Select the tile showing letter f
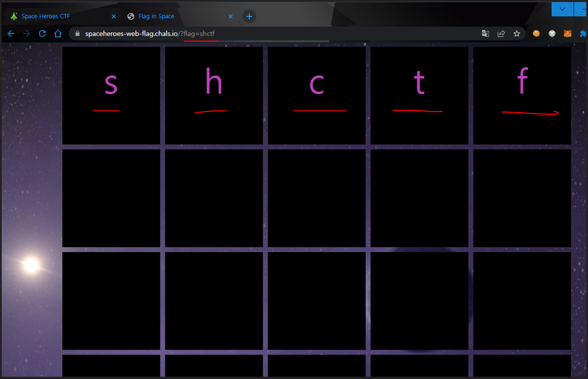This screenshot has width=588, height=379. click(x=522, y=95)
